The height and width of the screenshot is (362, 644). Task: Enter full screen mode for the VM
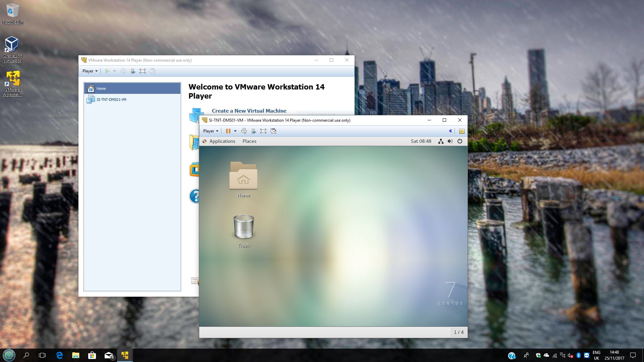pos(263,131)
